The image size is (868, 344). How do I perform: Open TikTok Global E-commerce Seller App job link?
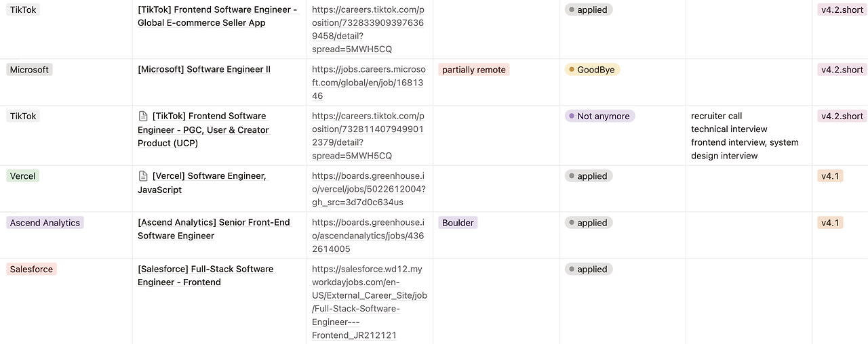tap(368, 29)
